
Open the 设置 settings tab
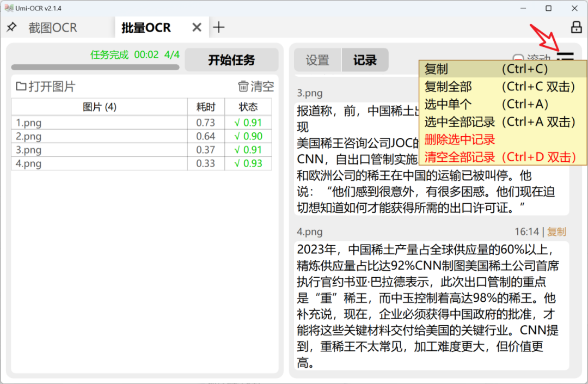point(317,60)
